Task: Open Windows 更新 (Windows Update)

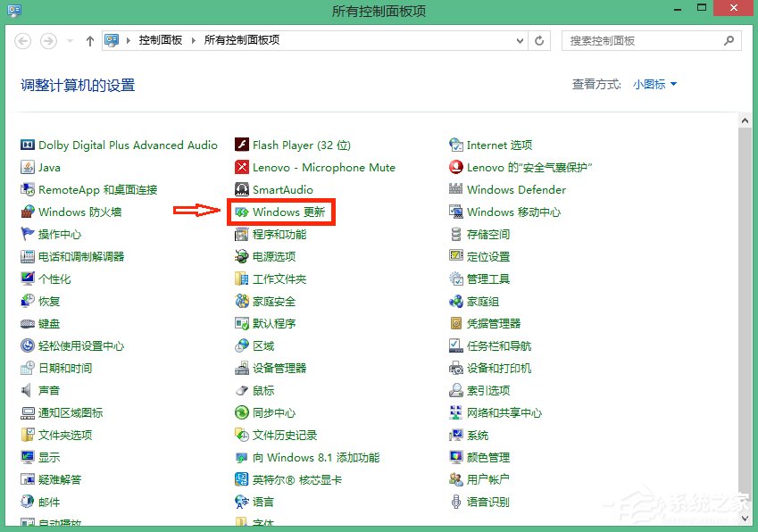Action: tap(286, 212)
